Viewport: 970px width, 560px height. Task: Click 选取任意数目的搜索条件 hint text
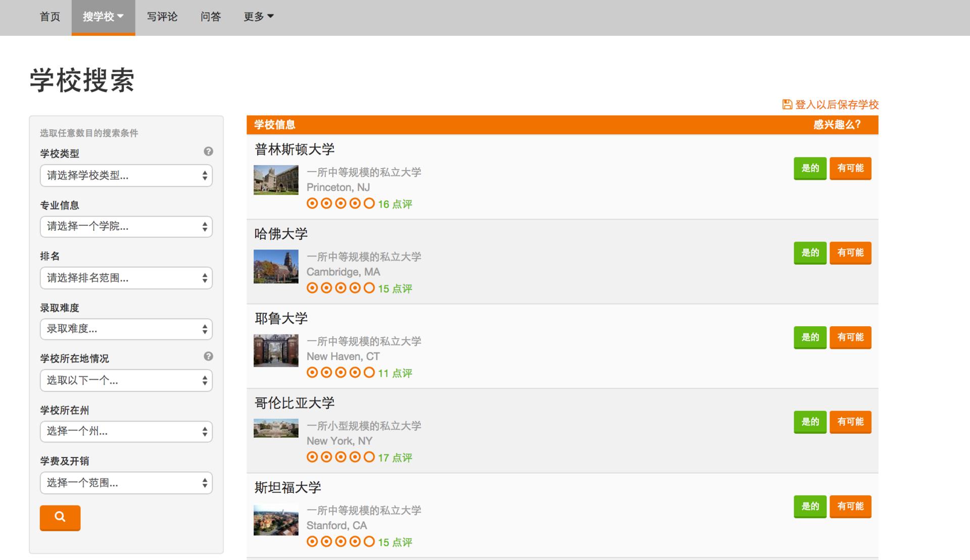point(89,133)
